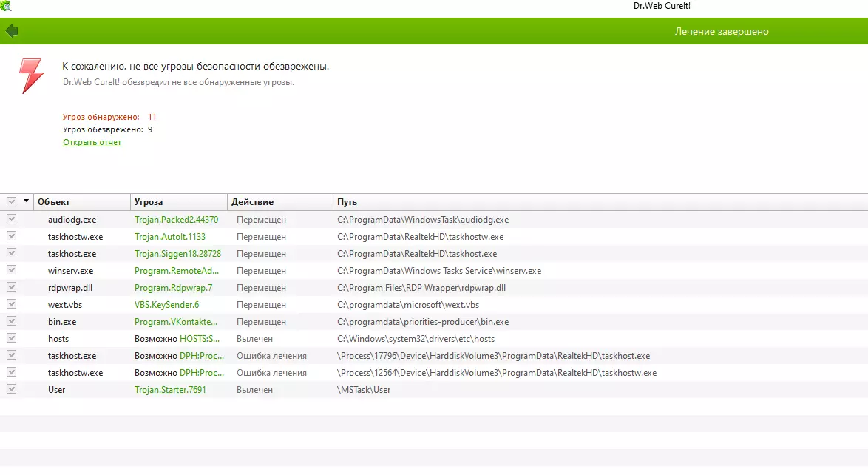
Task: Click 'Угроз обнаружено: 11' counter
Action: pyautogui.click(x=109, y=117)
